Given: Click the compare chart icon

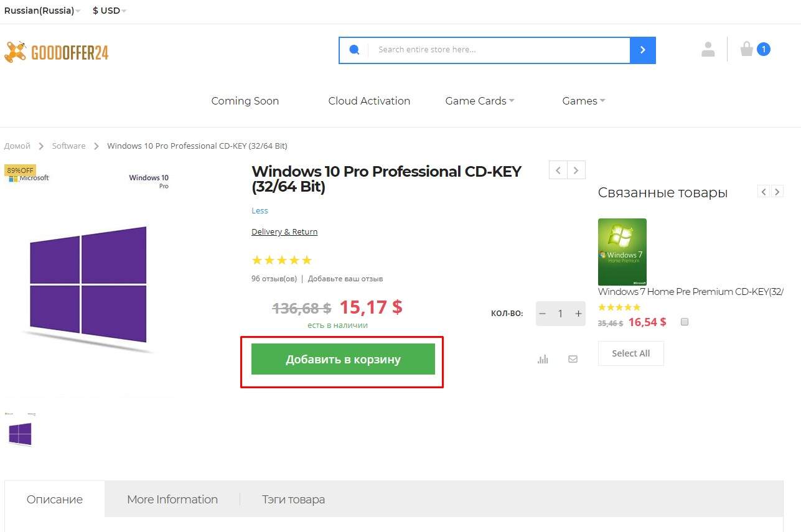Looking at the screenshot, I should click(543, 359).
